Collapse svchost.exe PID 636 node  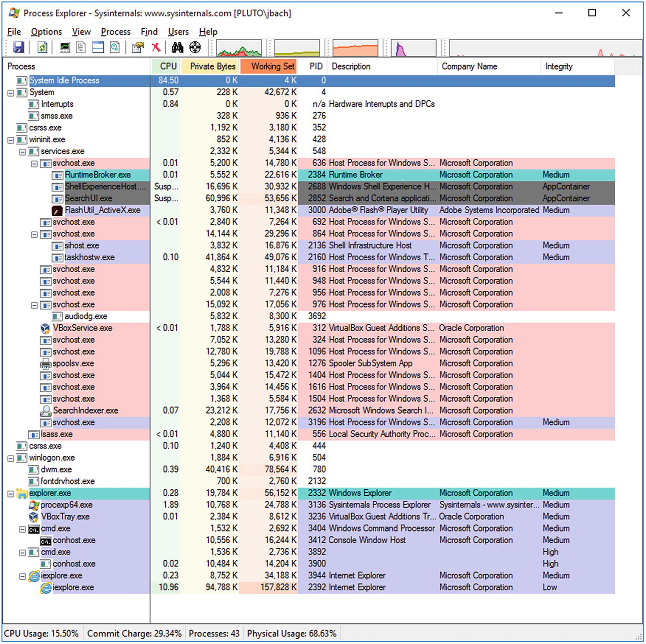click(34, 164)
